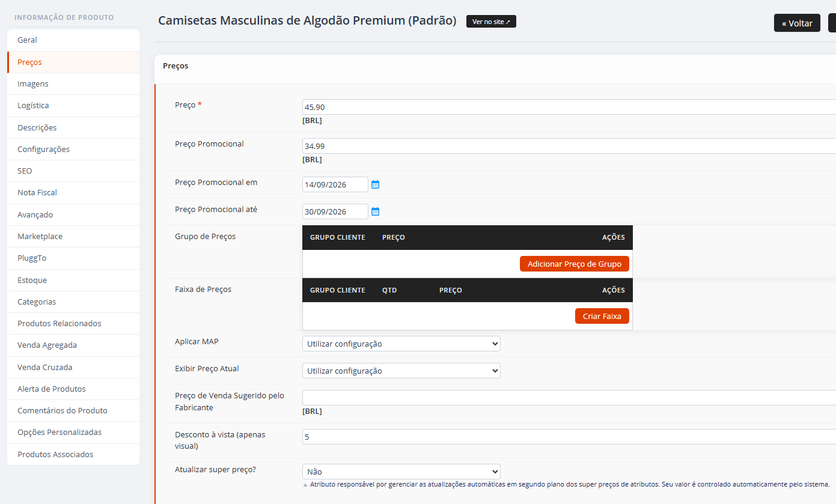Open Venda Cruzada section
The image size is (836, 504).
pos(73,367)
